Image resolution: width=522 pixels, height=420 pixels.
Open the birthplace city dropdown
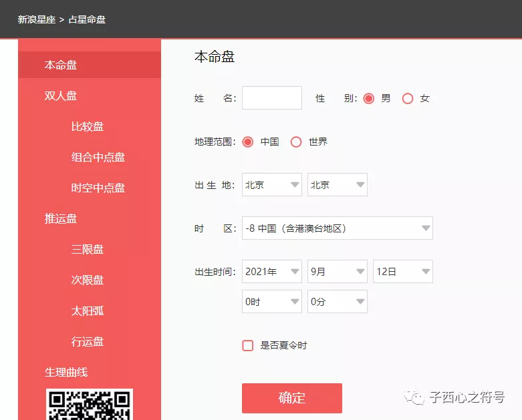click(338, 184)
